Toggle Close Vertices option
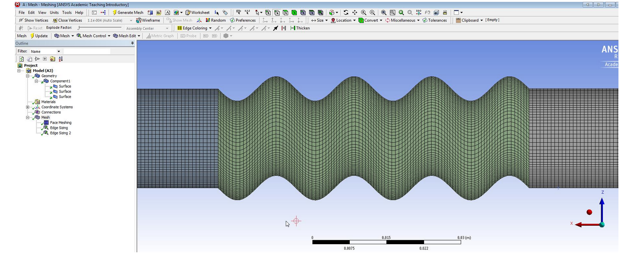The width and height of the screenshot is (644, 266). tap(67, 20)
